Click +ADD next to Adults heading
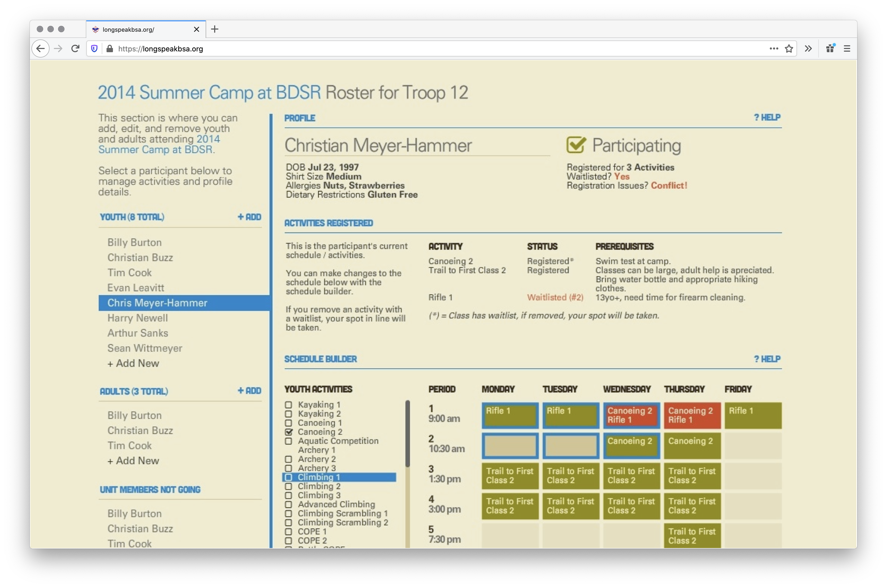 click(x=249, y=391)
